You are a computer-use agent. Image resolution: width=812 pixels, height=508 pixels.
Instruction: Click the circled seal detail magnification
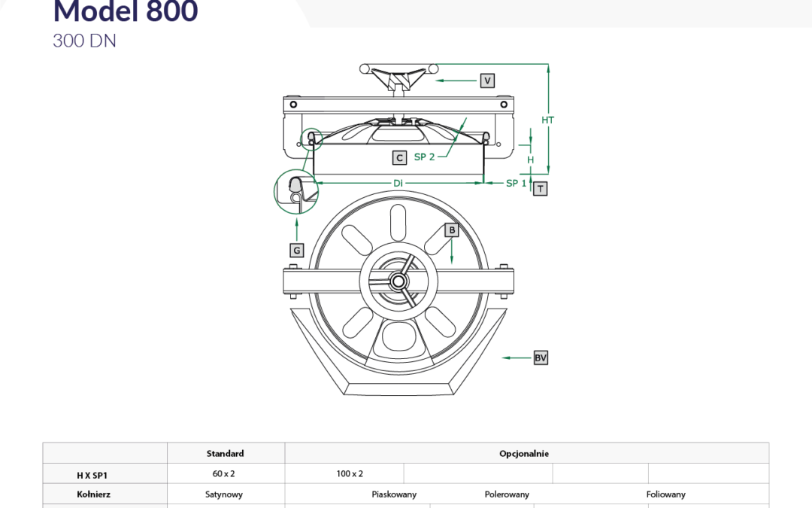295,192
